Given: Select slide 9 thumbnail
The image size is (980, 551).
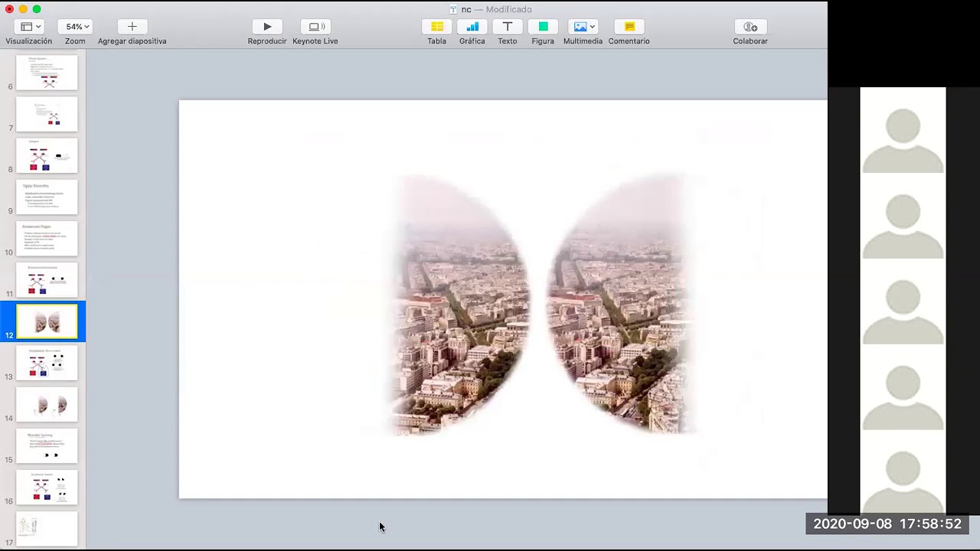Looking at the screenshot, I should [47, 197].
